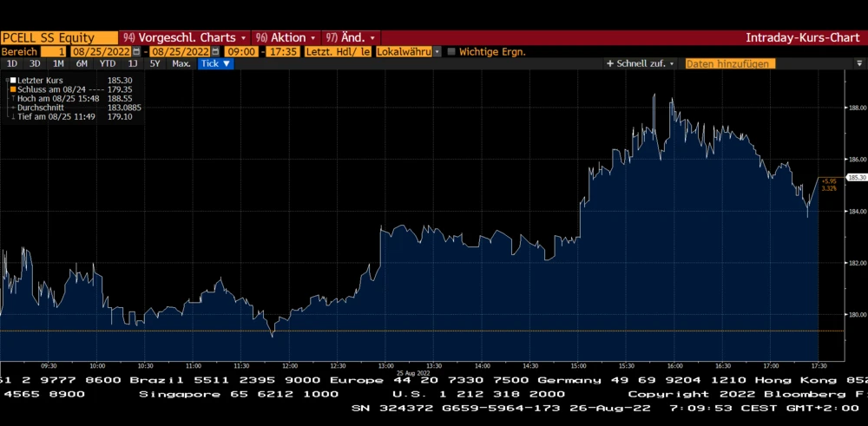This screenshot has width=868, height=426.
Task: Open the Vorgeschl. Charts menu
Action: (185, 37)
